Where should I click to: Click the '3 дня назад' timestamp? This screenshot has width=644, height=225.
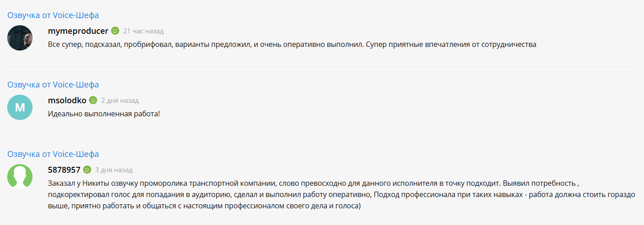[114, 170]
